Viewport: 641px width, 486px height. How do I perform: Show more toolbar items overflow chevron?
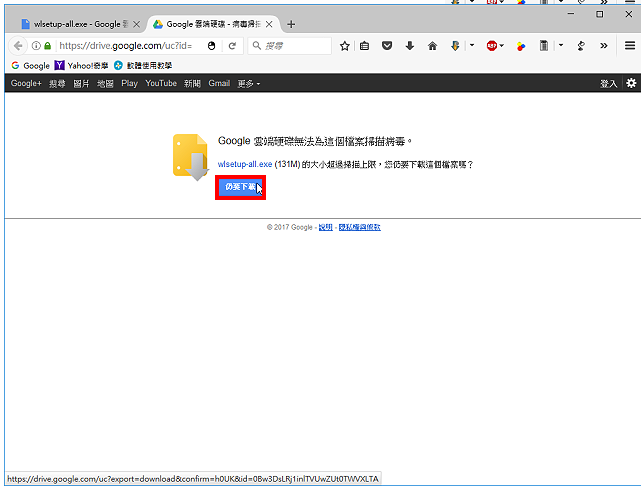pyautogui.click(x=604, y=46)
